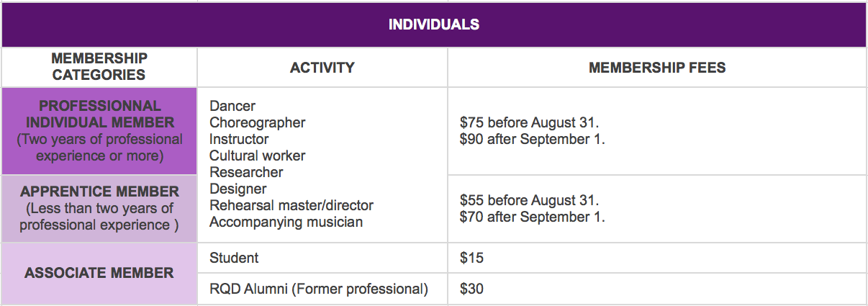Click the Student activity row
The width and height of the screenshot is (868, 306).
pos(322,258)
